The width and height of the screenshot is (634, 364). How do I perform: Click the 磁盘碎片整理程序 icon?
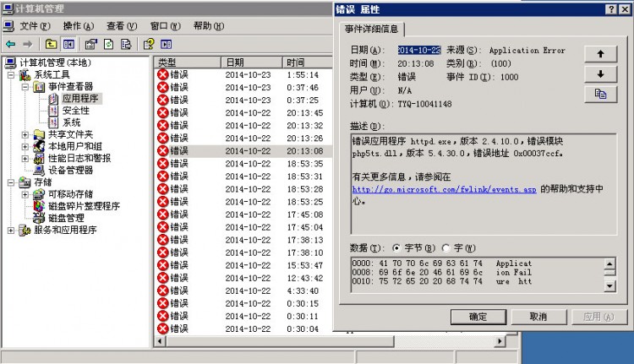click(x=39, y=206)
